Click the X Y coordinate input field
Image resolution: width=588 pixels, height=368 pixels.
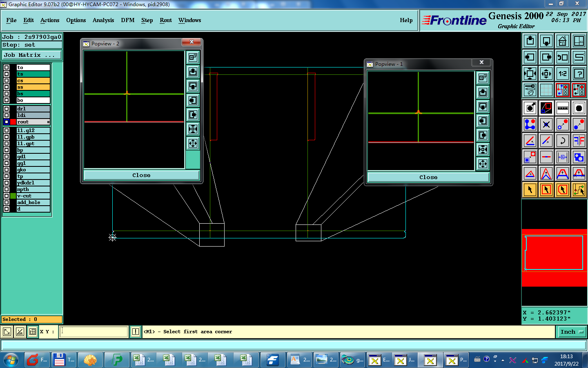click(x=94, y=332)
